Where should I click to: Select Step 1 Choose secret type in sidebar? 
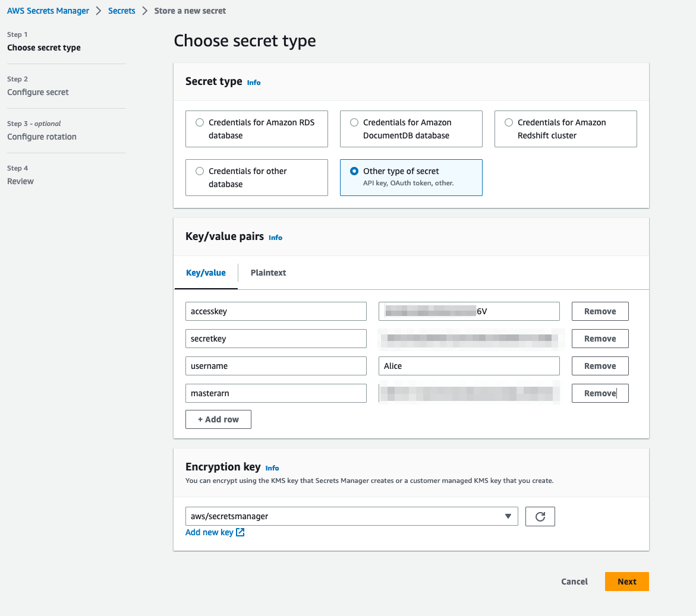click(44, 41)
